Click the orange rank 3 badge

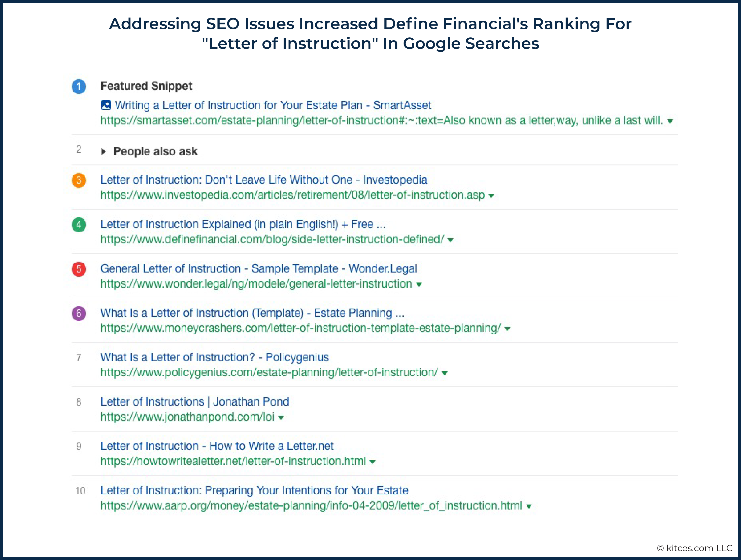coord(79,180)
